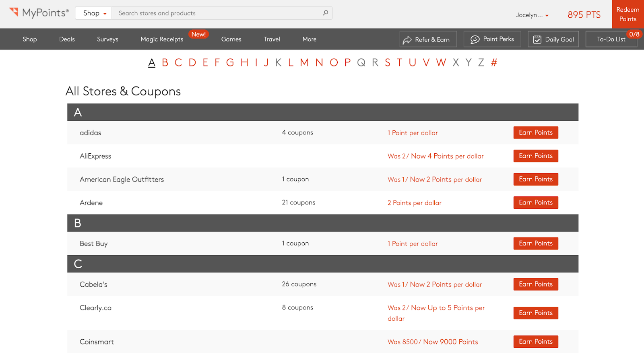
Task: Click Earn Points for Clearly.ca
Action: pos(536,313)
